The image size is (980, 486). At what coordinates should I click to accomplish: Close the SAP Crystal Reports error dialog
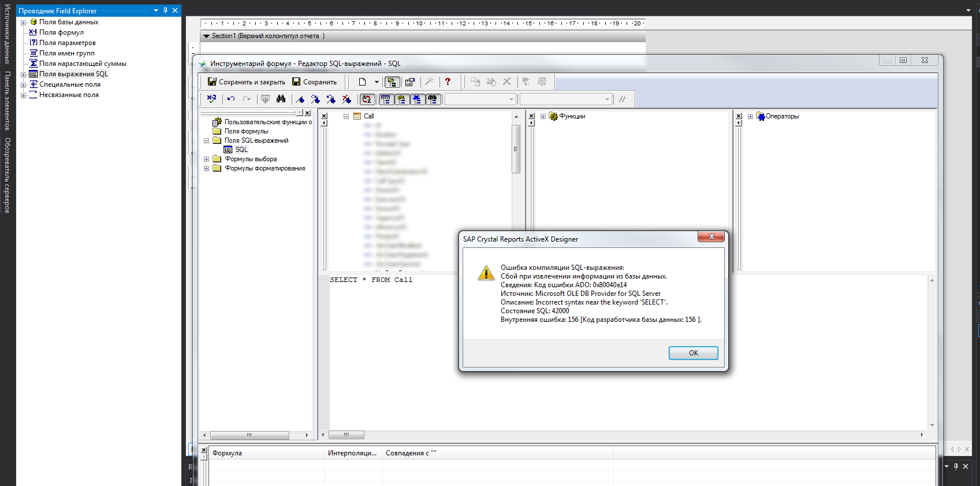pyautogui.click(x=711, y=236)
